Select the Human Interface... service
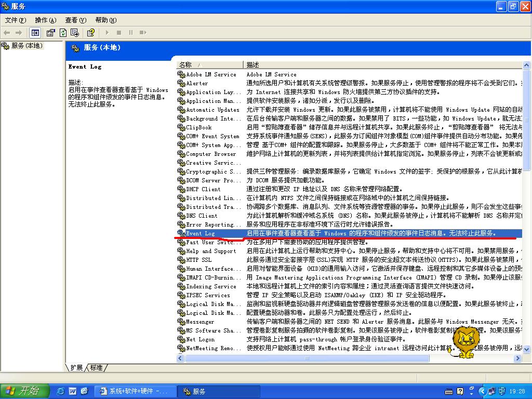 349,269
